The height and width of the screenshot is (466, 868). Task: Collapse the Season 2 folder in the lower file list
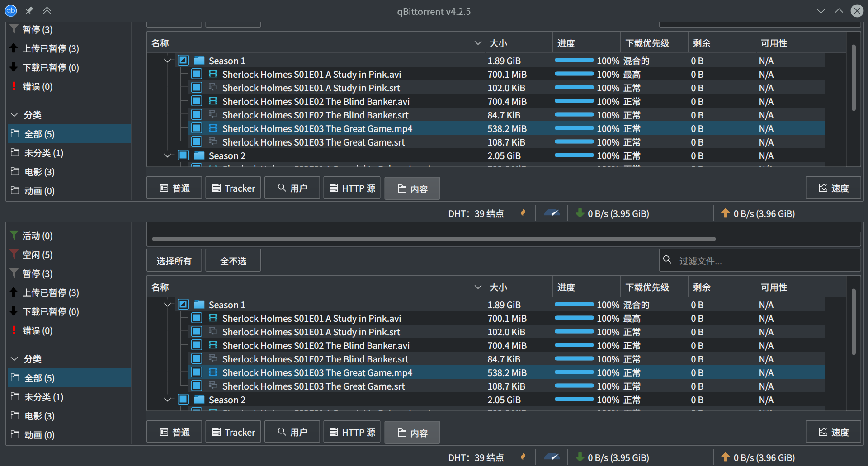[x=168, y=399]
